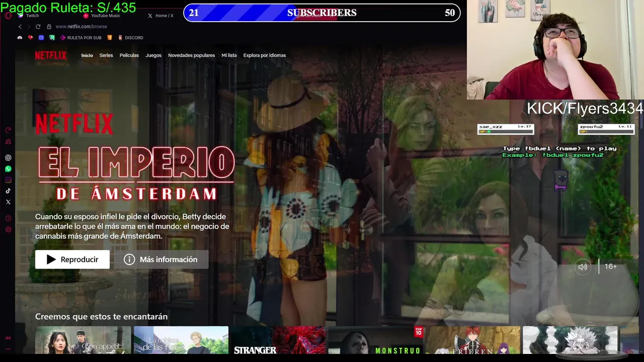Click the Creemos que estos te encantarán heading
The image size is (644, 362).
point(101,317)
